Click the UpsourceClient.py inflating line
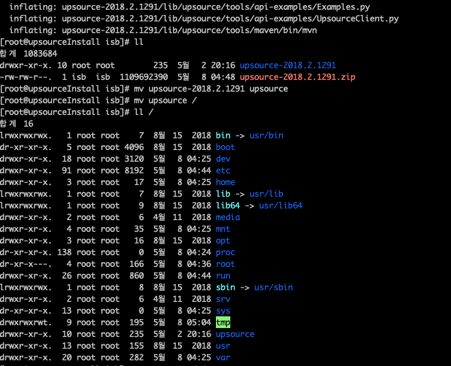Viewport: 451px width, 366px height. pyautogui.click(x=204, y=19)
